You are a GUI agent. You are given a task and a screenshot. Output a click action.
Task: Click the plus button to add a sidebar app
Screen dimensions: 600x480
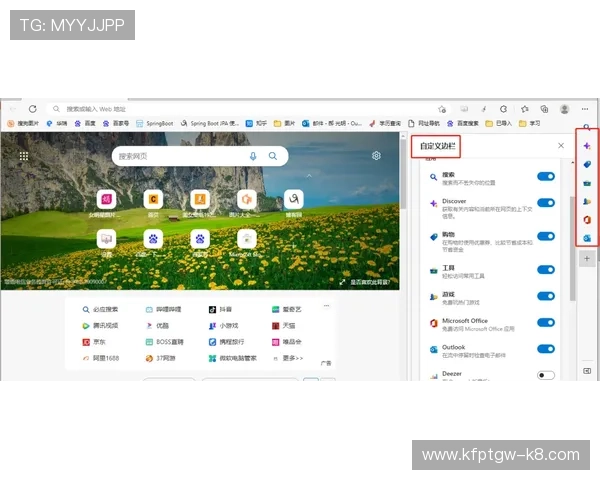587,258
